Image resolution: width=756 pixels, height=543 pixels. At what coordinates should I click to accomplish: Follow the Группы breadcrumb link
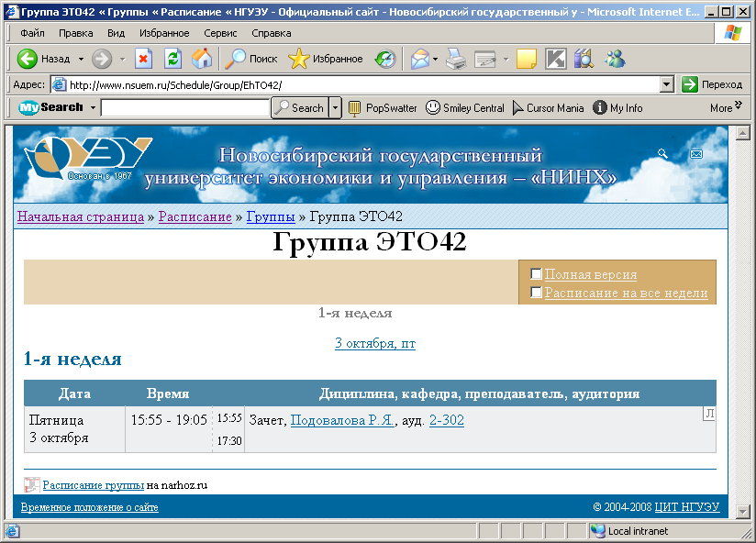click(271, 216)
